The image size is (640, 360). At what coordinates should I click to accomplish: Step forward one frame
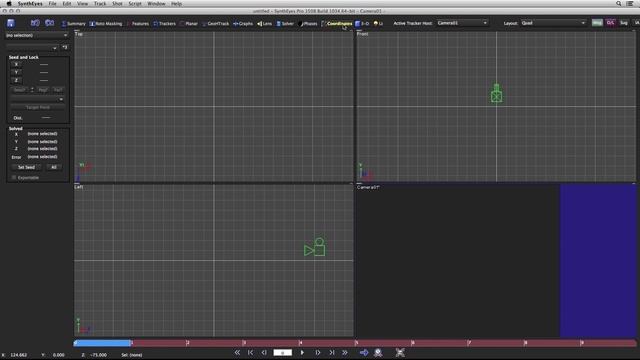(x=318, y=352)
